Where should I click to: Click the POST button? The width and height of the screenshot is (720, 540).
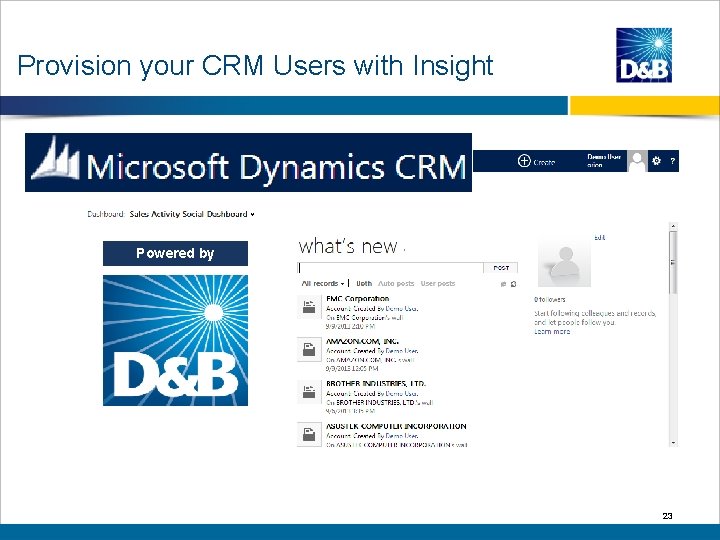point(501,268)
